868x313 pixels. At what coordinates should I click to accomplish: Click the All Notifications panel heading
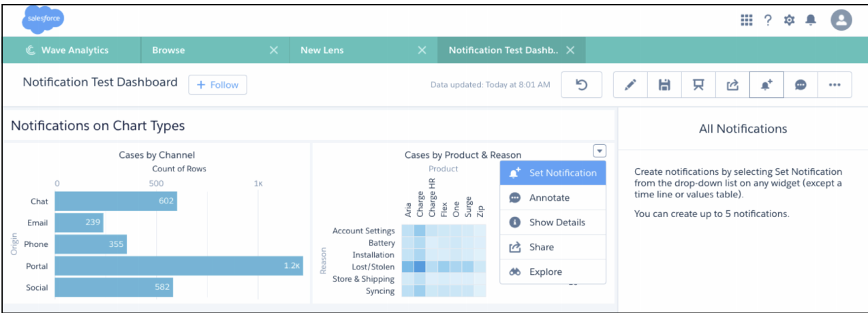[743, 129]
